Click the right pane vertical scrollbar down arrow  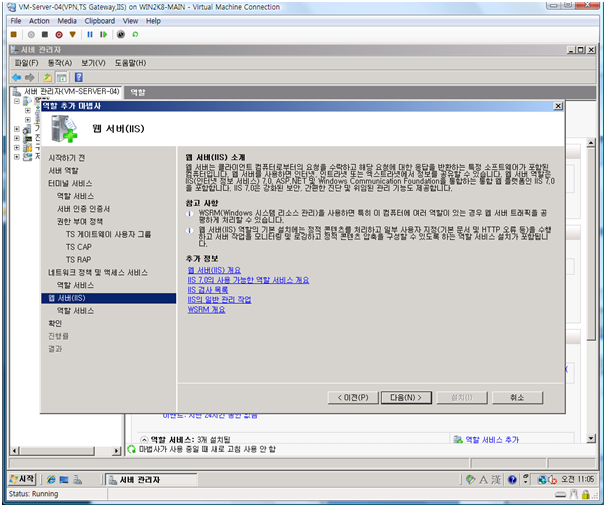click(591, 438)
